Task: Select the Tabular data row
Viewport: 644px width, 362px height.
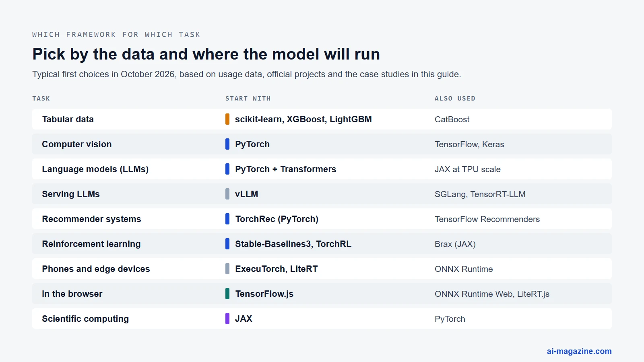Action: [322, 119]
